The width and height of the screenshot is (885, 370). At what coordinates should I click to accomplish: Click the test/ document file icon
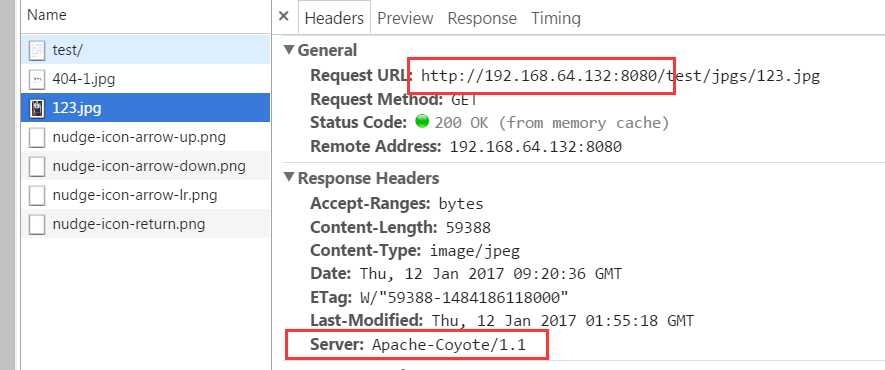[37, 50]
